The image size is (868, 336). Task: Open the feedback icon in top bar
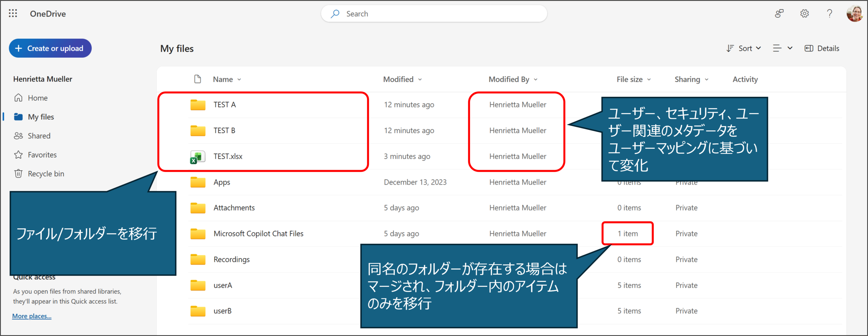[x=779, y=14]
